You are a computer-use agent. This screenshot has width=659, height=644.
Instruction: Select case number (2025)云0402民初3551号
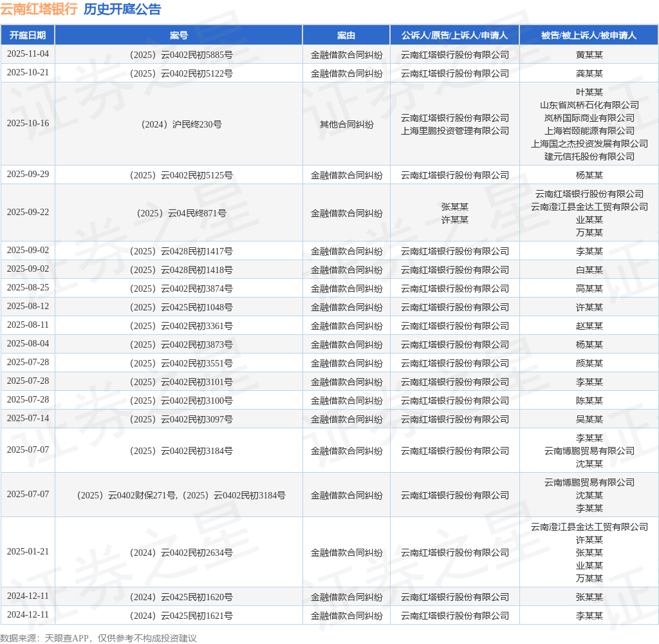pyautogui.click(x=181, y=363)
